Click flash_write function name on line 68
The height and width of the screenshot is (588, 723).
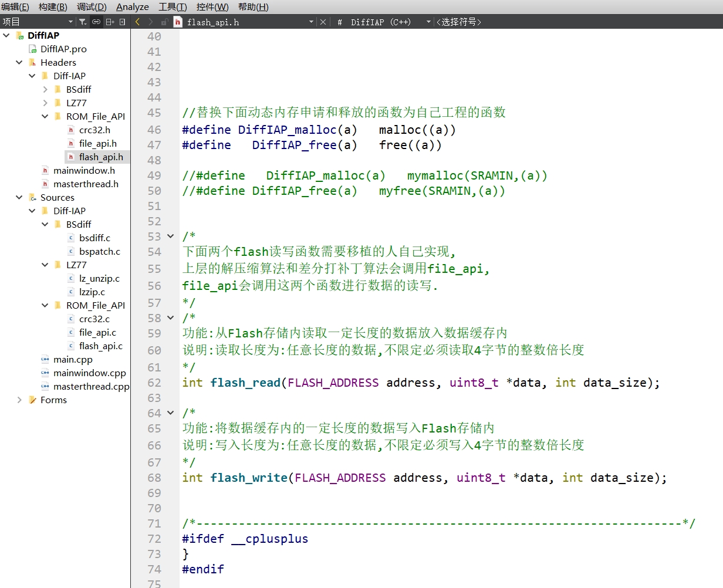(249, 478)
